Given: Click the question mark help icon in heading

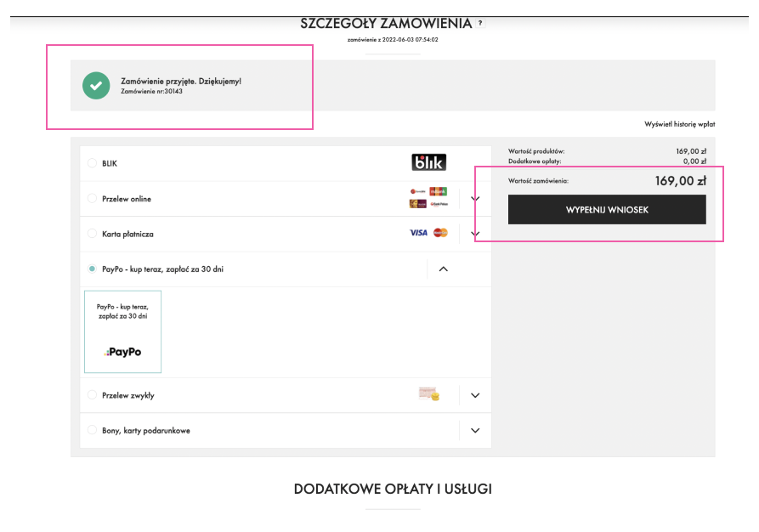Looking at the screenshot, I should pyautogui.click(x=480, y=24).
